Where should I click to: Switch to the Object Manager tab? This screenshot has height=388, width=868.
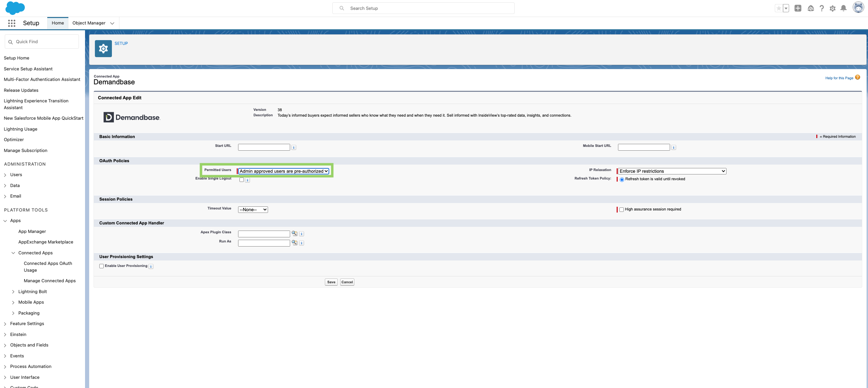pos(89,23)
